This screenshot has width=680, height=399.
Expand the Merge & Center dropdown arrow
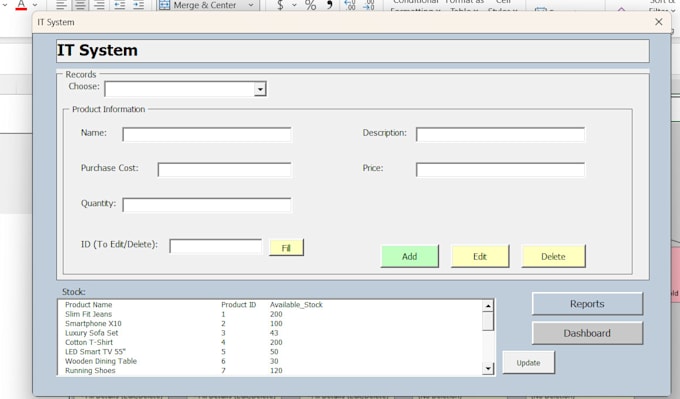[x=251, y=5]
